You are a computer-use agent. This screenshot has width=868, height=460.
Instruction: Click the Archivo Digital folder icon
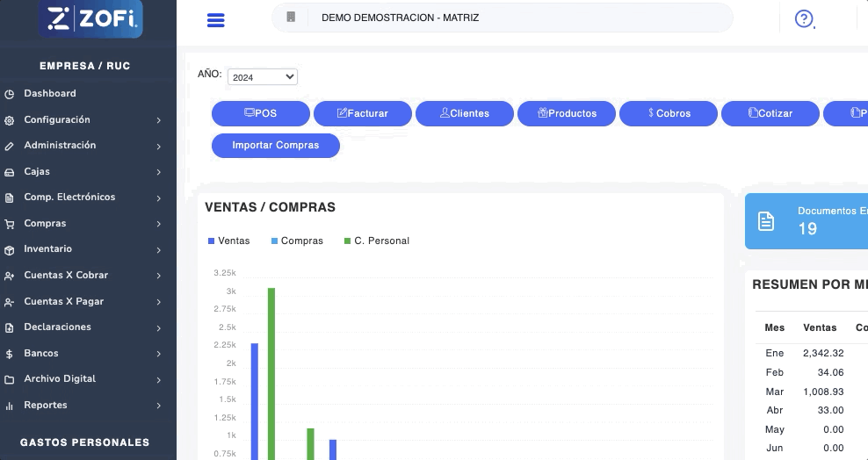pos(9,380)
